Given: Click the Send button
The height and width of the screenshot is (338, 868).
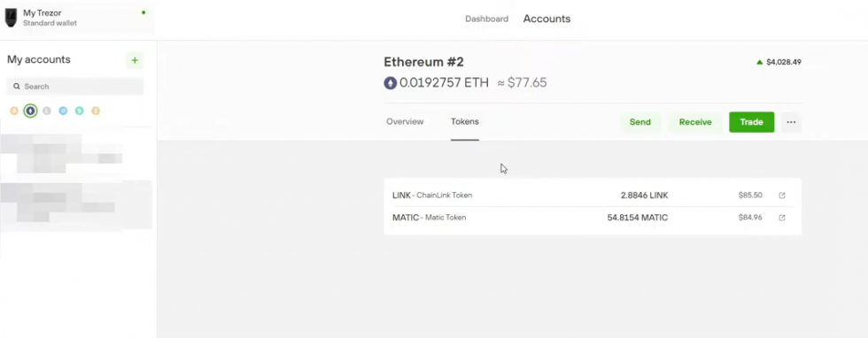Looking at the screenshot, I should [639, 122].
